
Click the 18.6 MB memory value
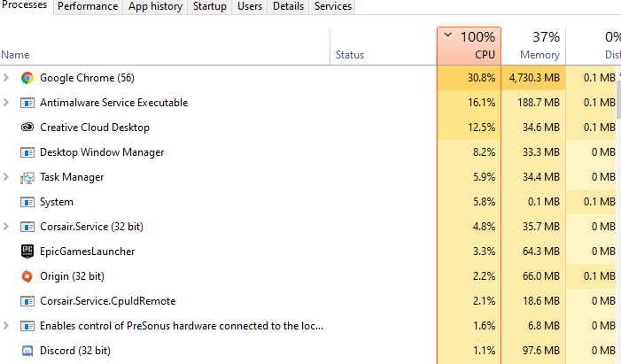[541, 301]
